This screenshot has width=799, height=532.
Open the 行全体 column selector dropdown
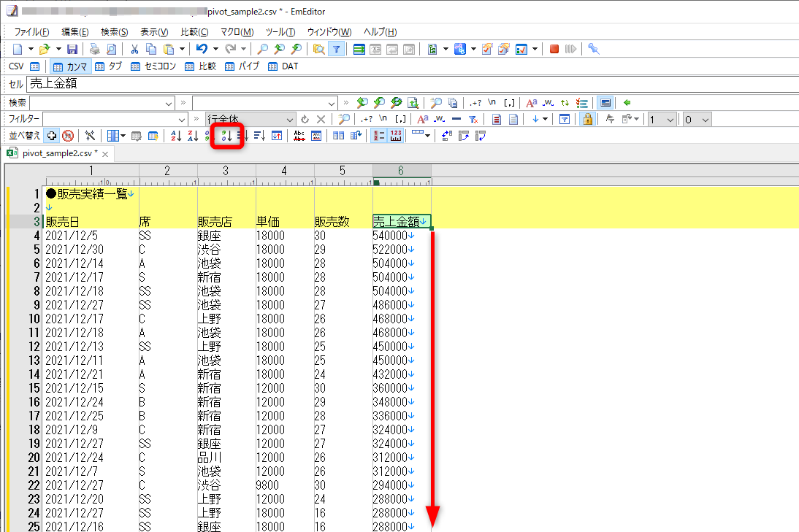(x=289, y=119)
